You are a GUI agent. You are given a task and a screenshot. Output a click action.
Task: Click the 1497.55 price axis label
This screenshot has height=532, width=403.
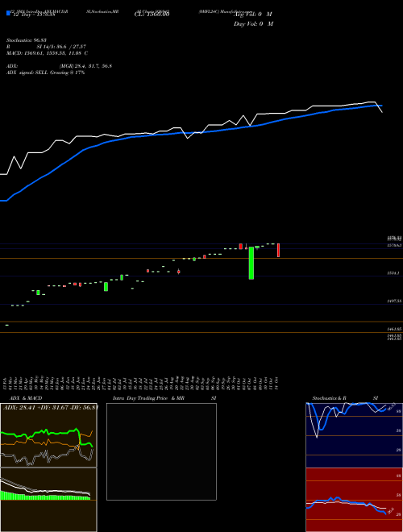pyautogui.click(x=395, y=301)
